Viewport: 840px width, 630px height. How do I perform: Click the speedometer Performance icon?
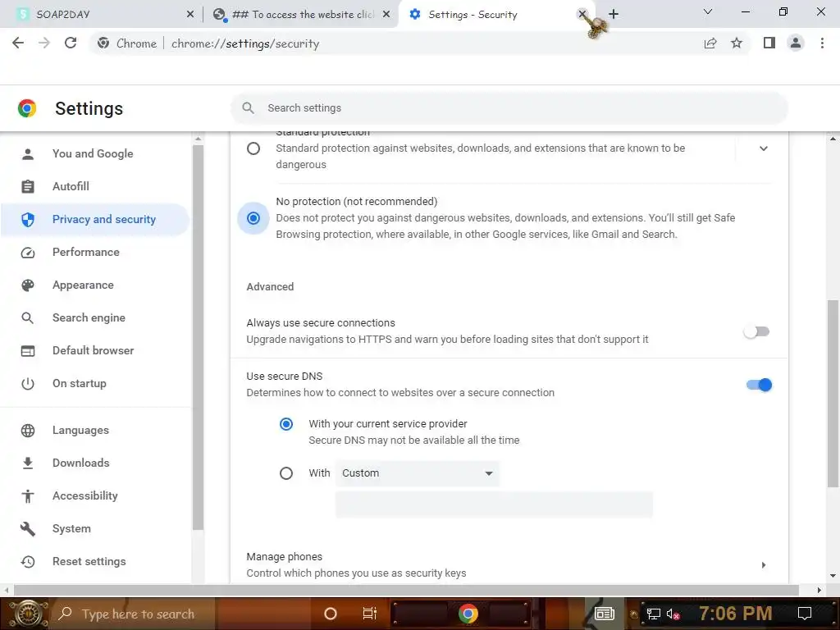click(28, 253)
